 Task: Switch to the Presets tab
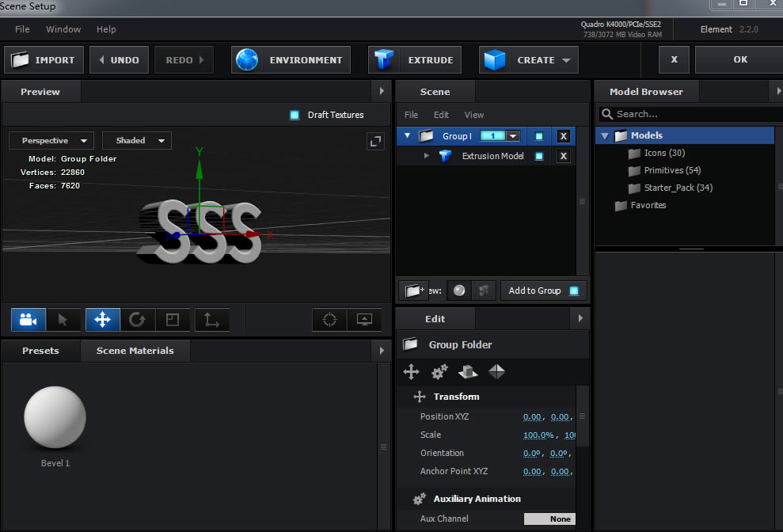(40, 351)
